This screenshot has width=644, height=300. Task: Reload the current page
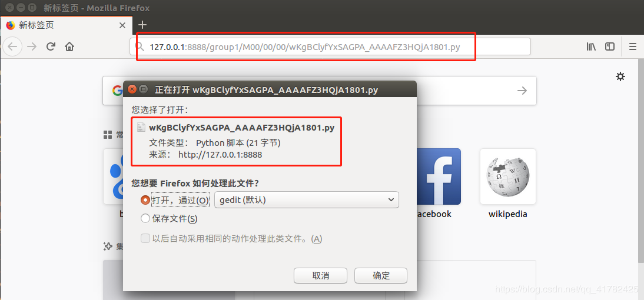point(51,46)
